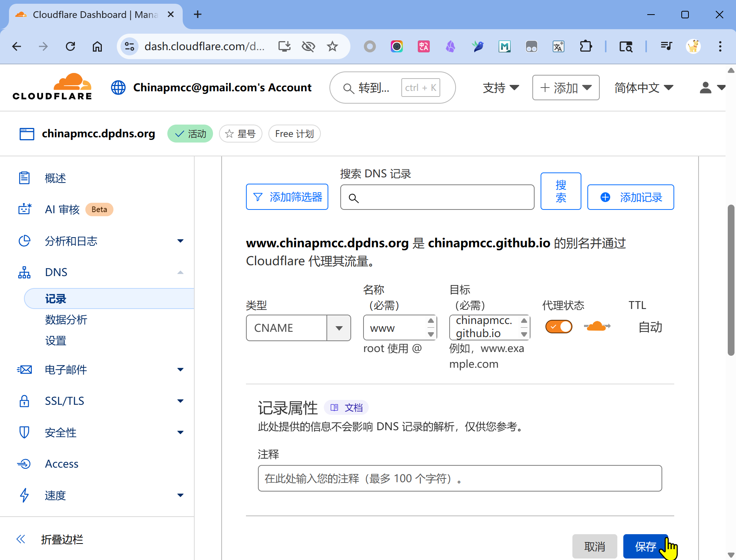Image resolution: width=736 pixels, height=560 pixels.
Task: Click the Cloudflare logo
Action: coord(52,87)
